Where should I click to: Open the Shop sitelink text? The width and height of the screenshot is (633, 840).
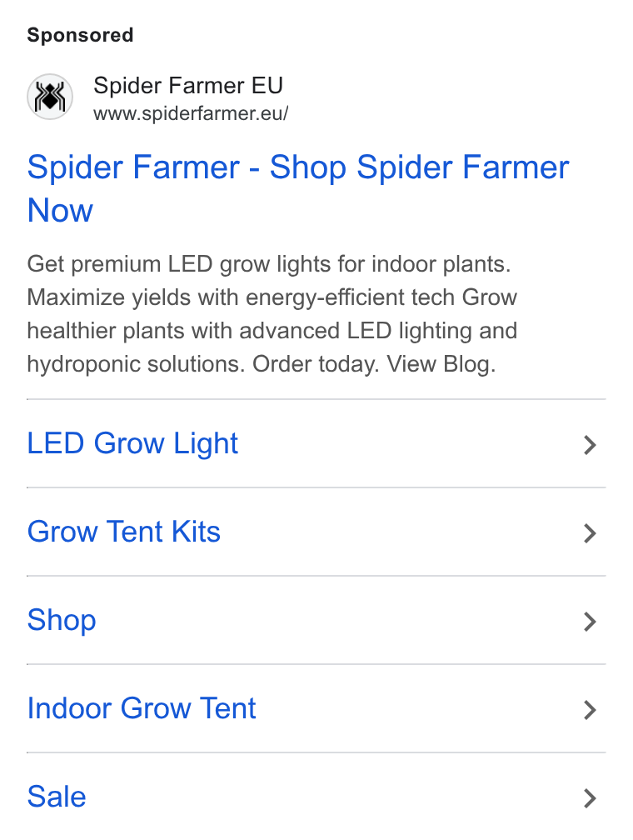(x=62, y=620)
